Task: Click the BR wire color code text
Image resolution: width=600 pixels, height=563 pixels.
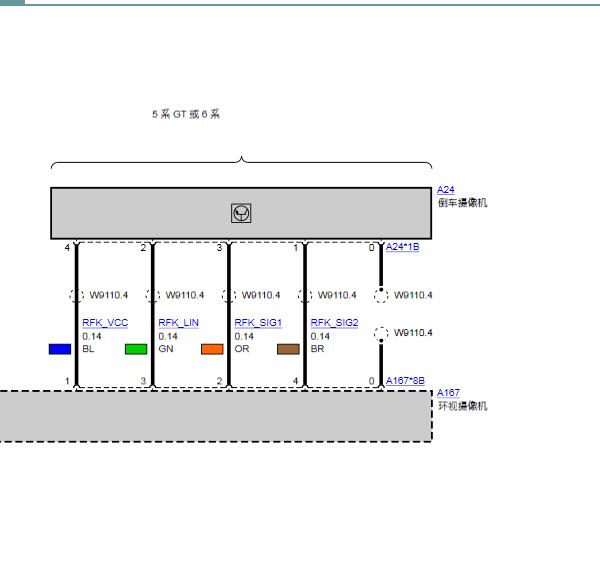Action: [x=318, y=349]
